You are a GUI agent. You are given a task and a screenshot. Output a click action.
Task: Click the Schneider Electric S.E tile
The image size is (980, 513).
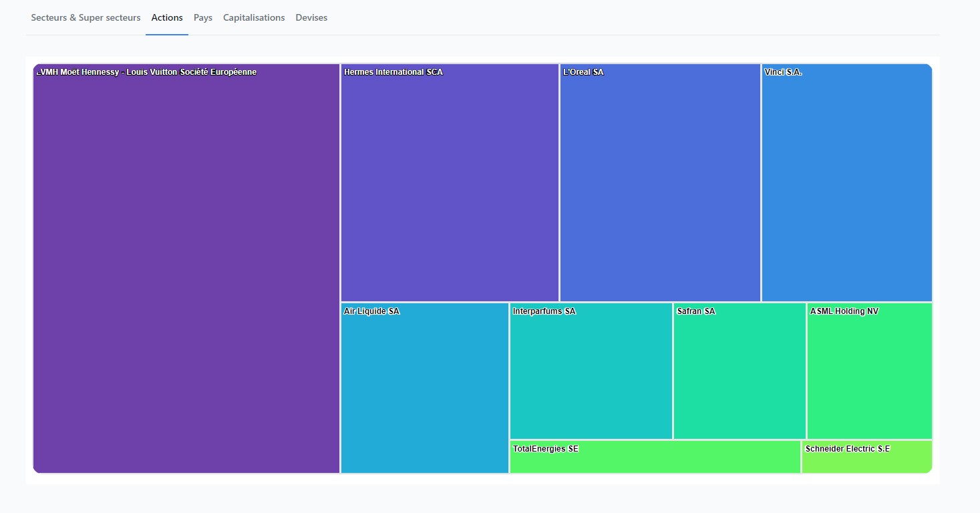coord(867,457)
